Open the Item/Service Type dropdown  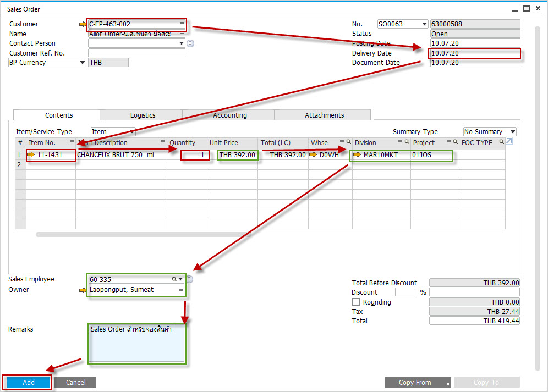tap(131, 132)
